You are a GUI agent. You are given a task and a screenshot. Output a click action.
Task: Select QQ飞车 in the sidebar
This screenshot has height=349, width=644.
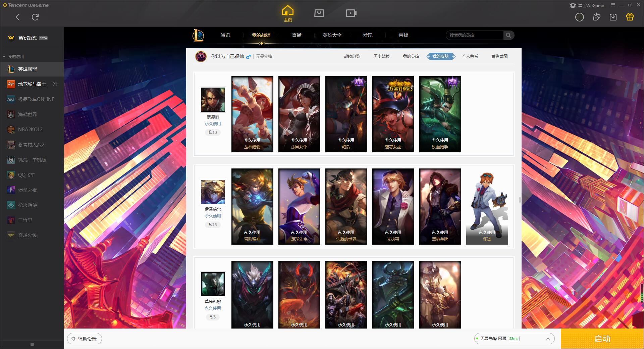32,175
